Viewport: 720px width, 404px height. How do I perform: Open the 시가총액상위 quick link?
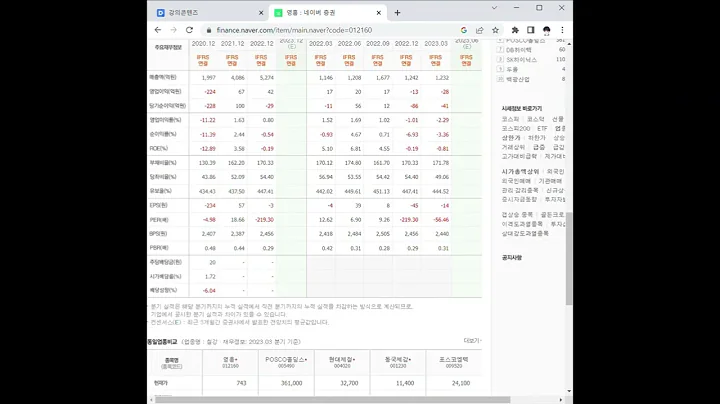(x=520, y=172)
